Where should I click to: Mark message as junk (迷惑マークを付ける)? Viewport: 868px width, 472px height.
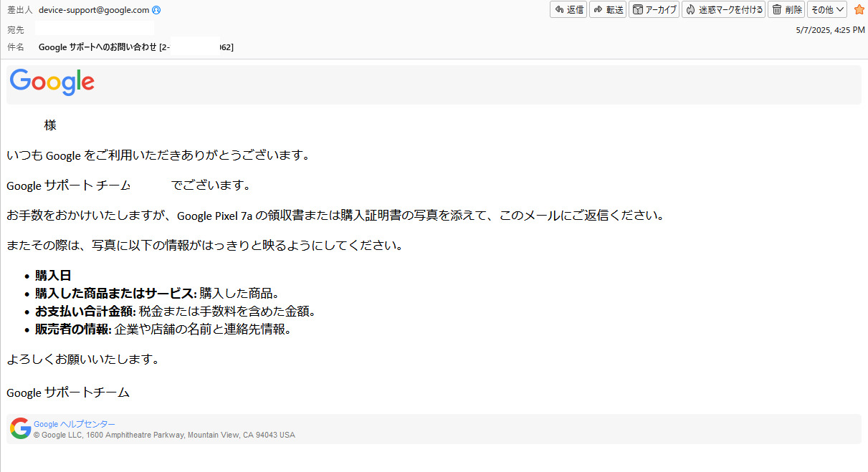click(x=723, y=10)
